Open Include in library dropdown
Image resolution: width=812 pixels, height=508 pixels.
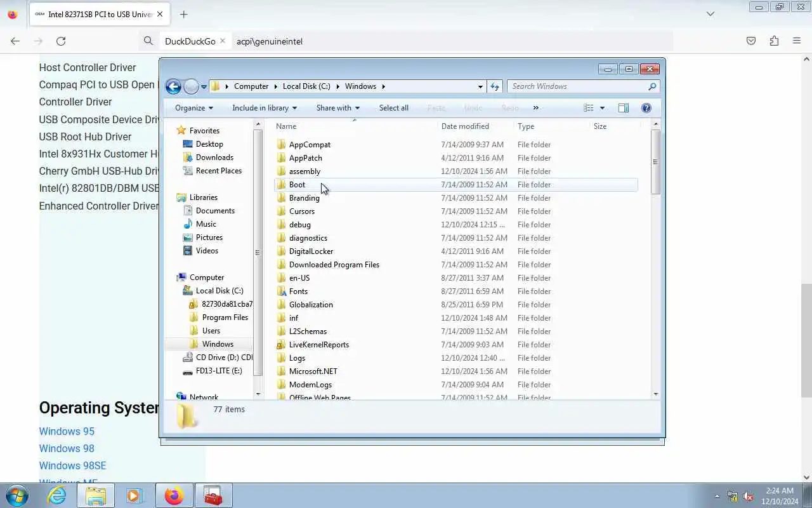pyautogui.click(x=265, y=108)
